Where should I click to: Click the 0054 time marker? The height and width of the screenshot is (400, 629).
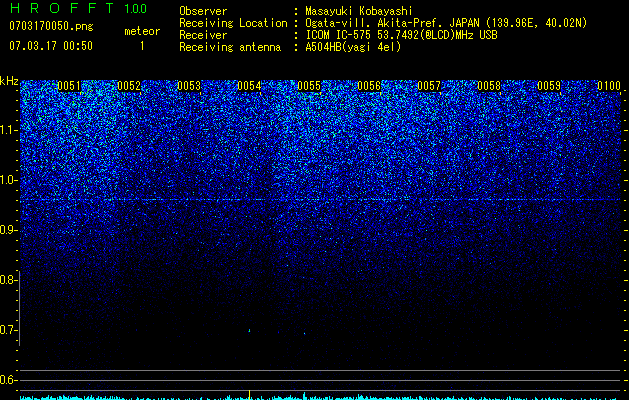point(249,86)
